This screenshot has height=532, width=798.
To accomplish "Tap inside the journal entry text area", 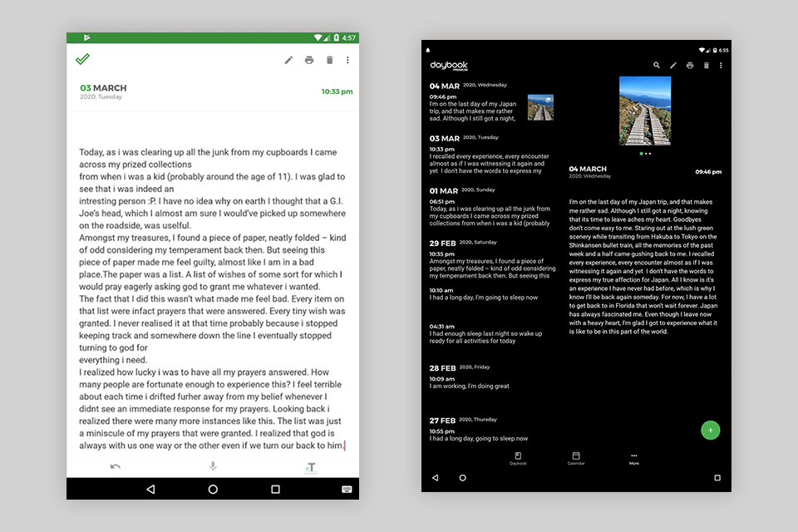I will pos(212,298).
